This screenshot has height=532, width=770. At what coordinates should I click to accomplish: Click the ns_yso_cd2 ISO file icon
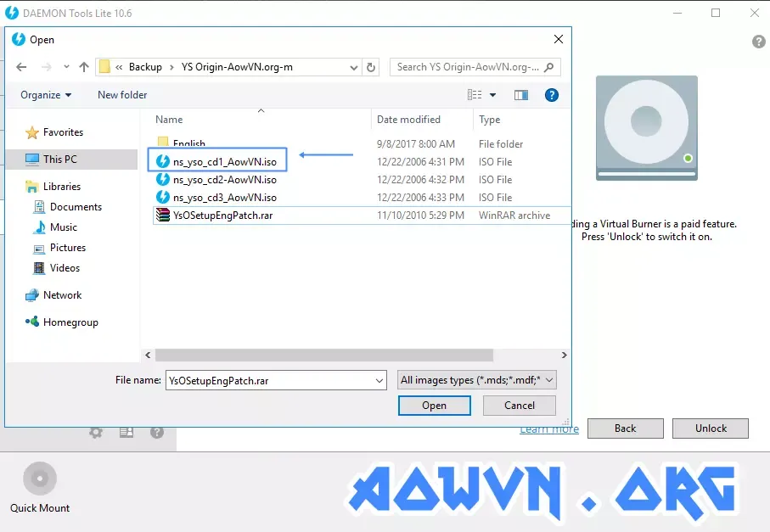tap(162, 179)
